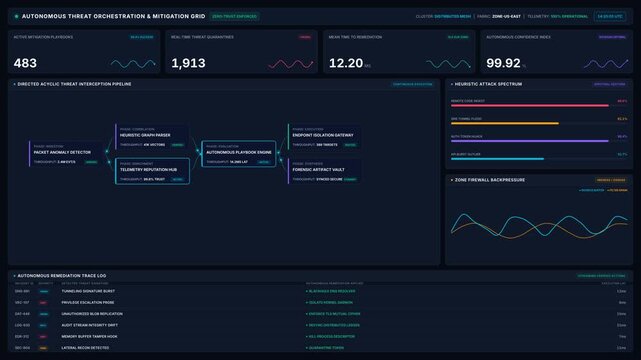Click the green streaming badge on the Trace Log header
This screenshot has width=641, height=360.
tap(601, 276)
